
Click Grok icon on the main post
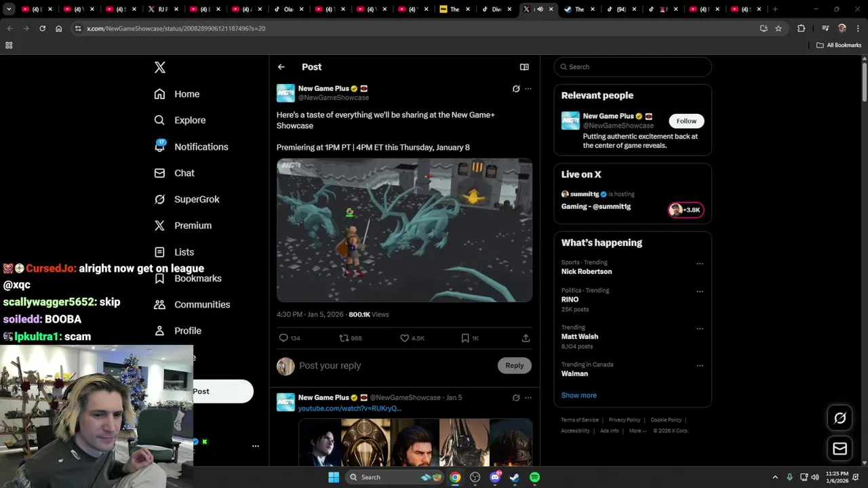point(516,89)
